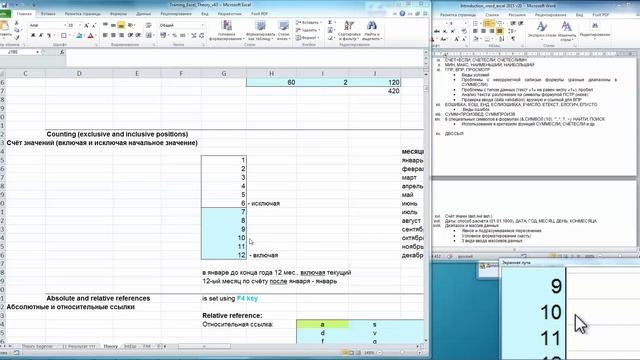Viewport: 640px width, 360px height.
Task: Open Excel Формулы ribbon tab
Action: 118,13
